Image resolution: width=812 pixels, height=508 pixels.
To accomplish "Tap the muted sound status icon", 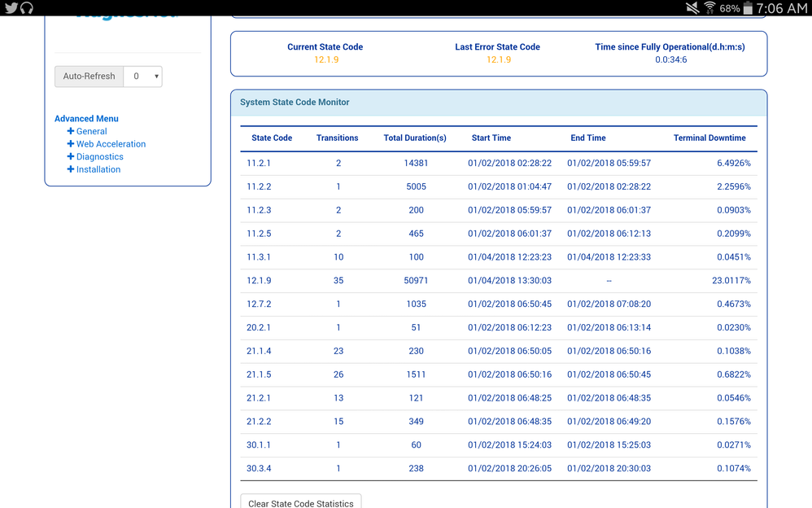I will tap(692, 8).
